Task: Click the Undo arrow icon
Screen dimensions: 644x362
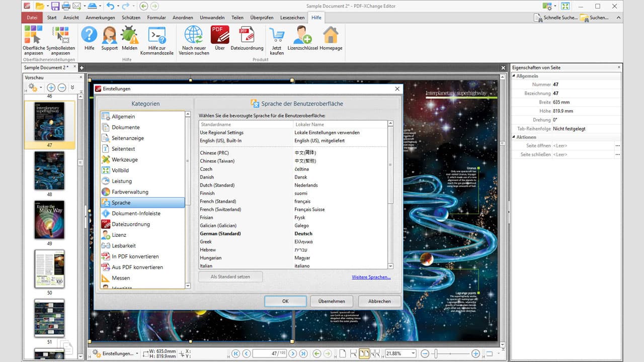Action: [x=111, y=6]
